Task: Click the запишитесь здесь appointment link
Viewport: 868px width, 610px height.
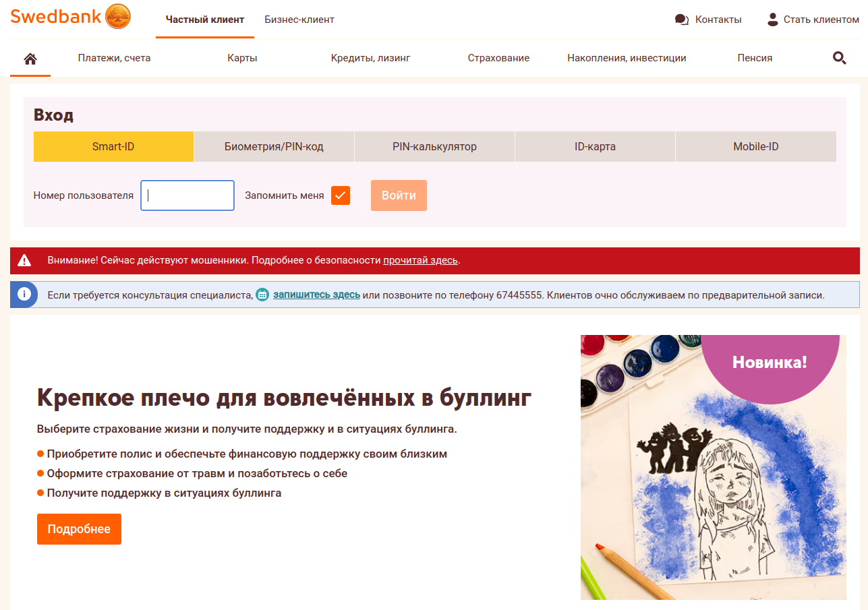Action: (x=316, y=295)
